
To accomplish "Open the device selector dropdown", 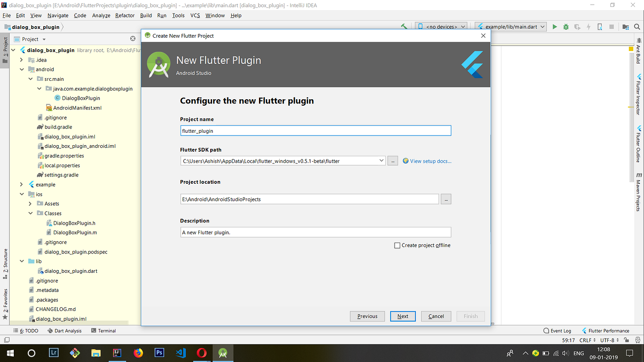I will [x=441, y=26].
